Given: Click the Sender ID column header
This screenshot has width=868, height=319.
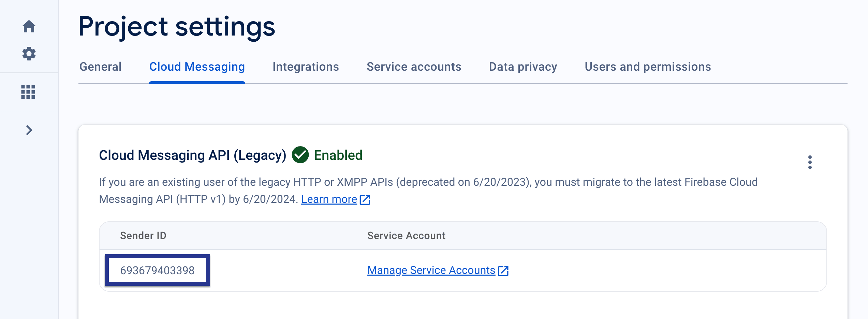Looking at the screenshot, I should tap(143, 235).
